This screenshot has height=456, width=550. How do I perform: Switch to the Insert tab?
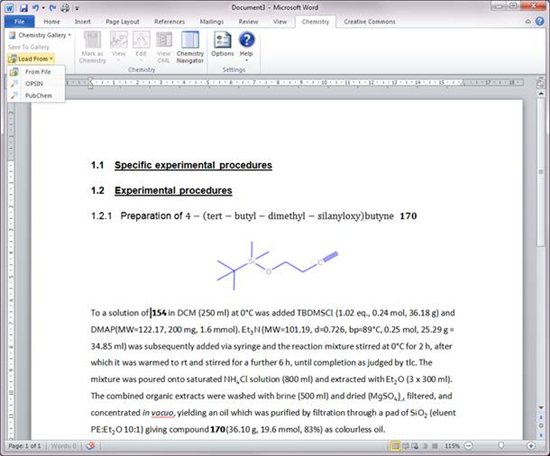pyautogui.click(x=82, y=21)
